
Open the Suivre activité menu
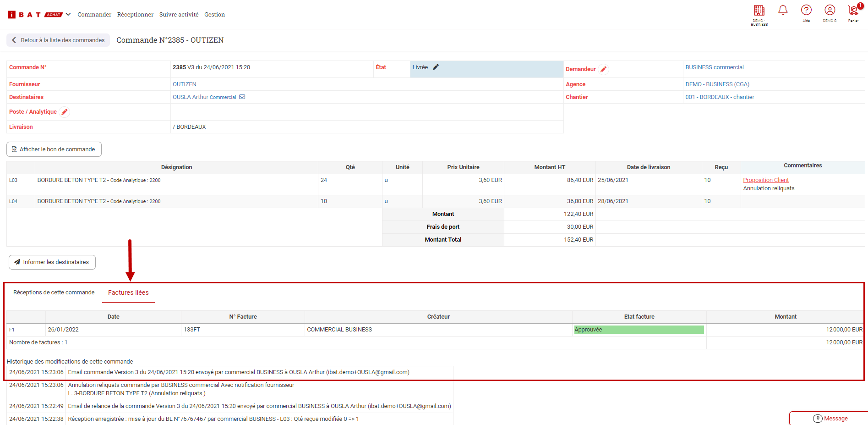click(179, 15)
